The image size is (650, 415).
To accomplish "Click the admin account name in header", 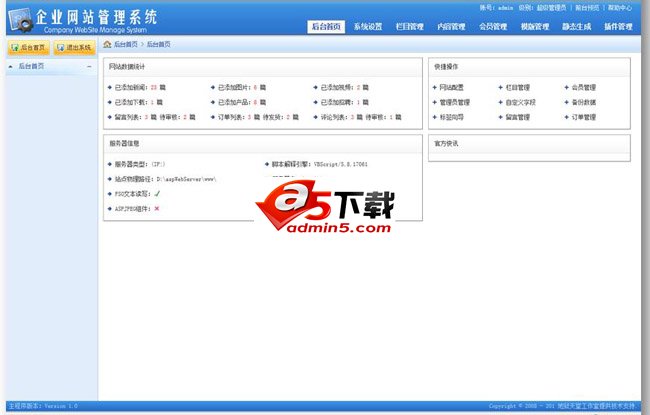I will point(506,8).
